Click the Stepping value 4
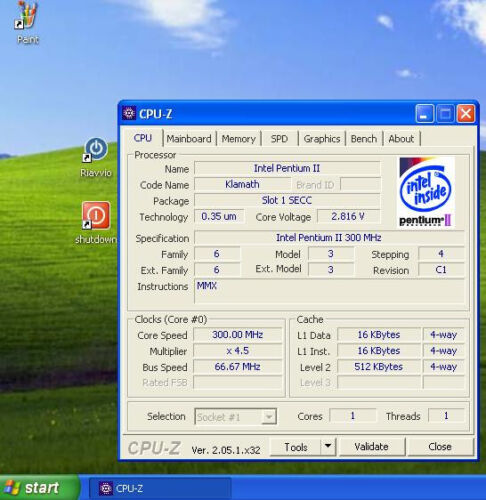Viewport: 486px width, 500px height. tap(441, 254)
